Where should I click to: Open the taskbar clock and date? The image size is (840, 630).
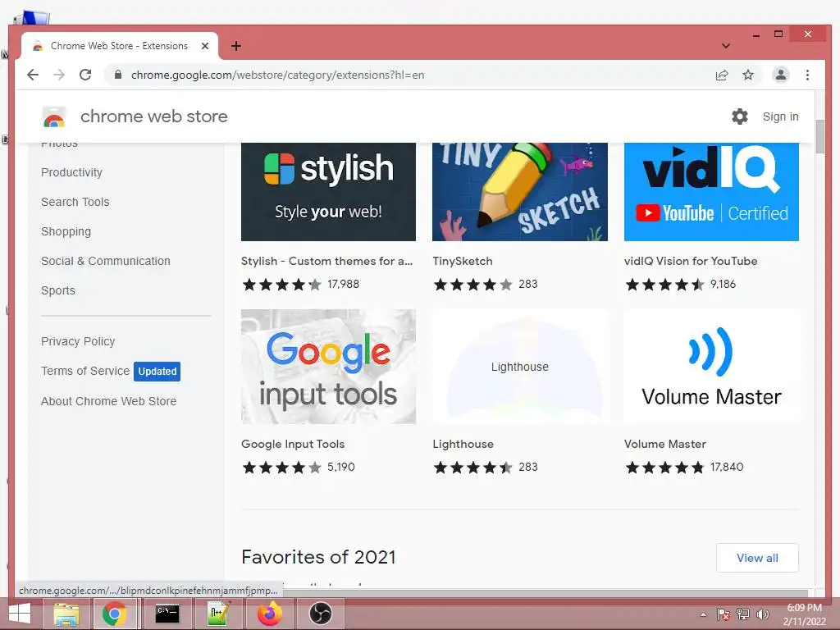click(x=804, y=614)
